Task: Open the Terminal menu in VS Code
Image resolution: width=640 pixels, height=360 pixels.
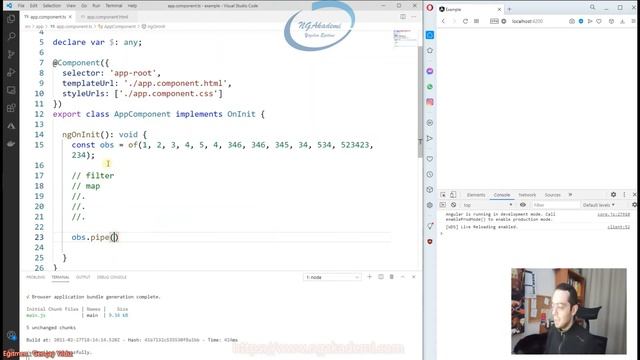Action: tap(114, 6)
